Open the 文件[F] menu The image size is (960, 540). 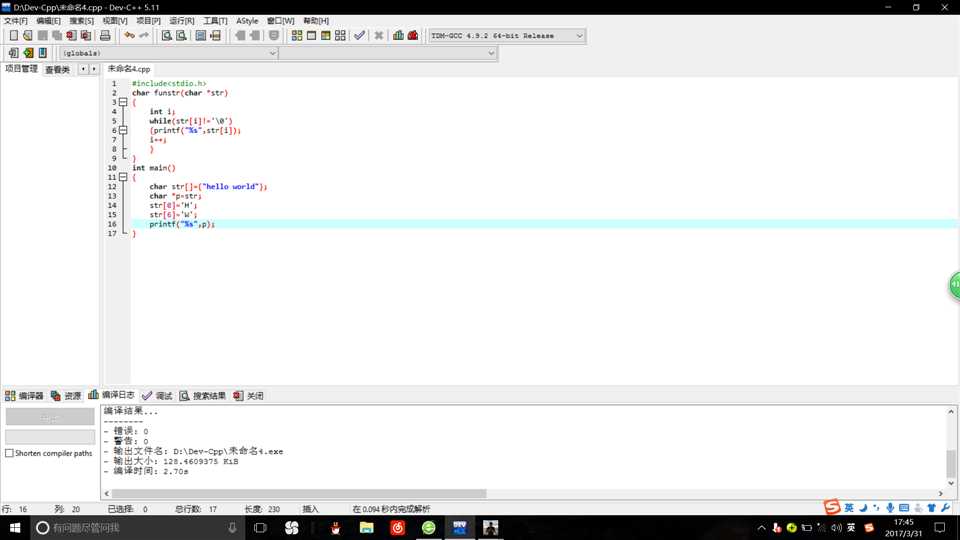tap(16, 21)
